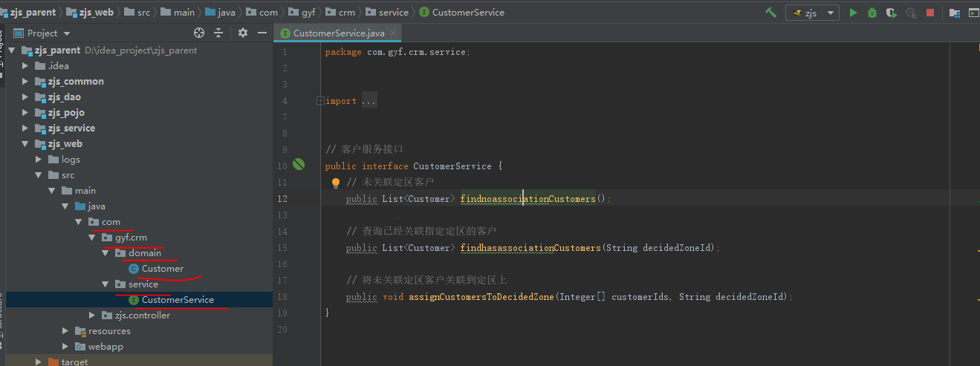Click the package declaration on line 1
Viewport: 980px width, 366px height.
click(397, 52)
